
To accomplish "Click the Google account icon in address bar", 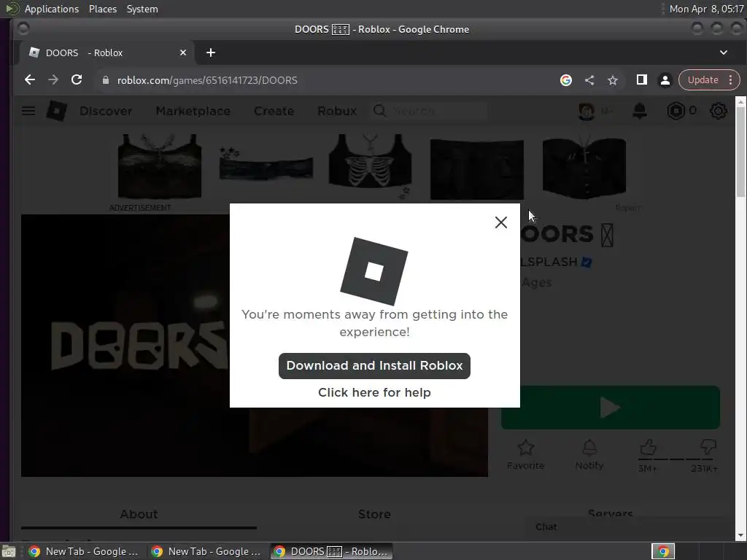I will pyautogui.click(x=566, y=80).
